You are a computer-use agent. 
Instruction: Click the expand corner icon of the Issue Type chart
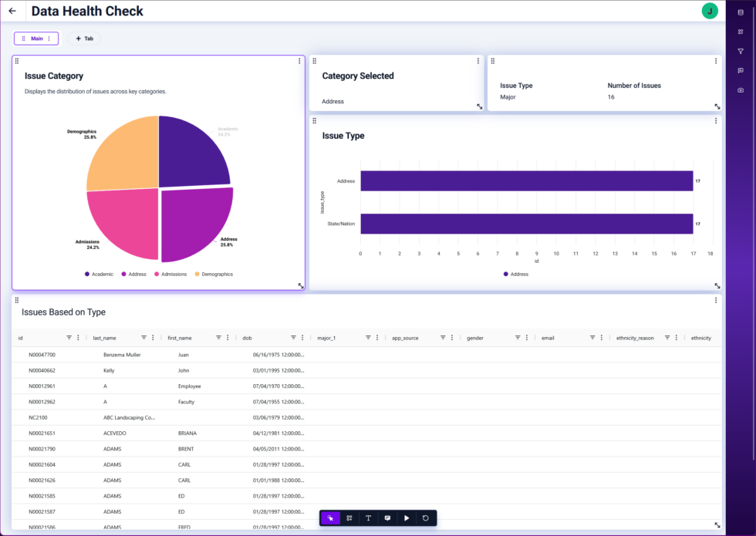coord(717,286)
